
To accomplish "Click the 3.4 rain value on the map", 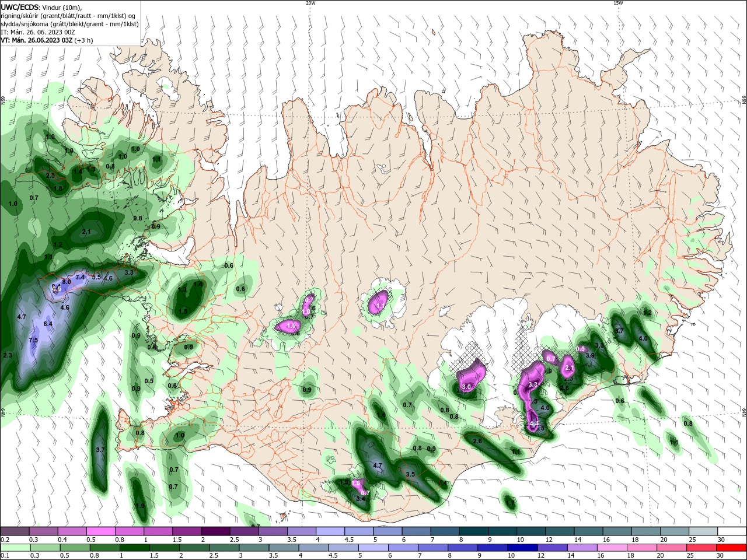I will pos(361,499).
